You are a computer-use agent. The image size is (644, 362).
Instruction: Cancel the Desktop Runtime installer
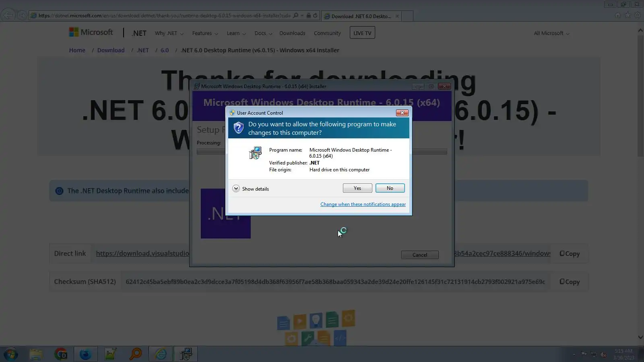tap(420, 255)
